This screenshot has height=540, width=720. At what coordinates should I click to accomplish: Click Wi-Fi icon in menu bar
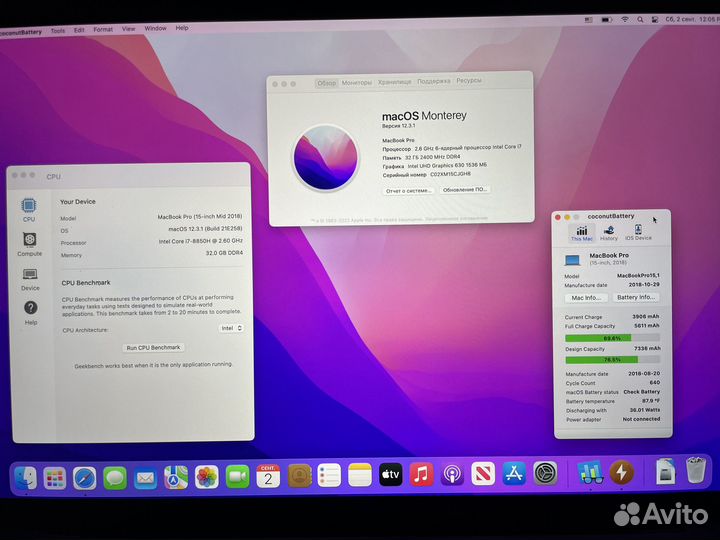pyautogui.click(x=624, y=20)
